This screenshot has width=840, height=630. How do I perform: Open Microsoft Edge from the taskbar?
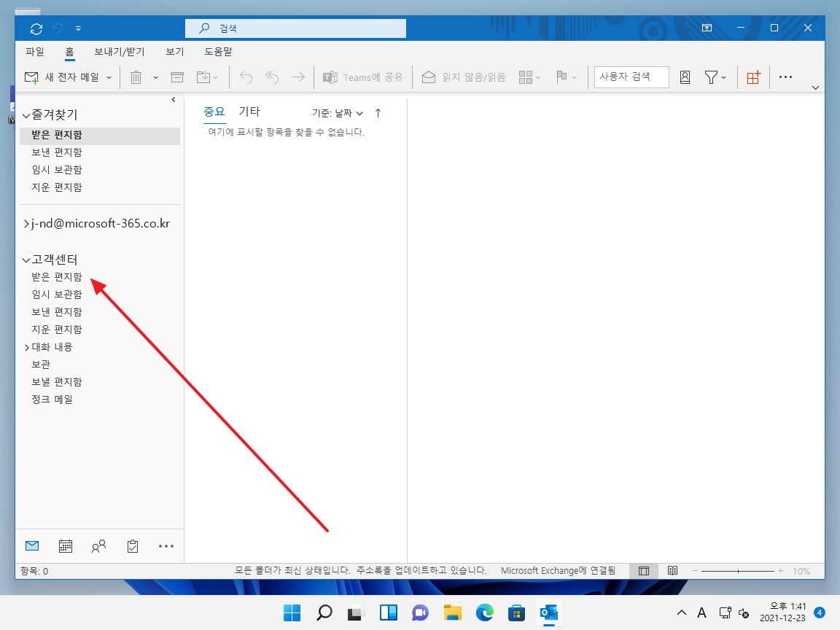[x=485, y=612]
